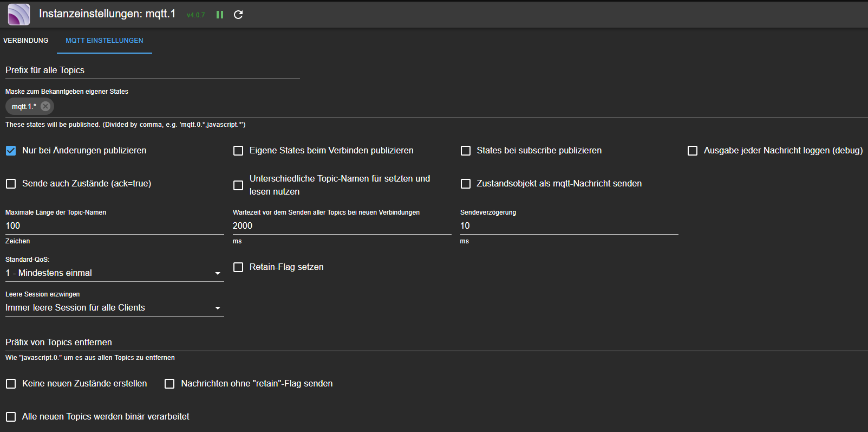Pause the mqtt.1 instance
The height and width of the screenshot is (432, 868).
(x=220, y=15)
